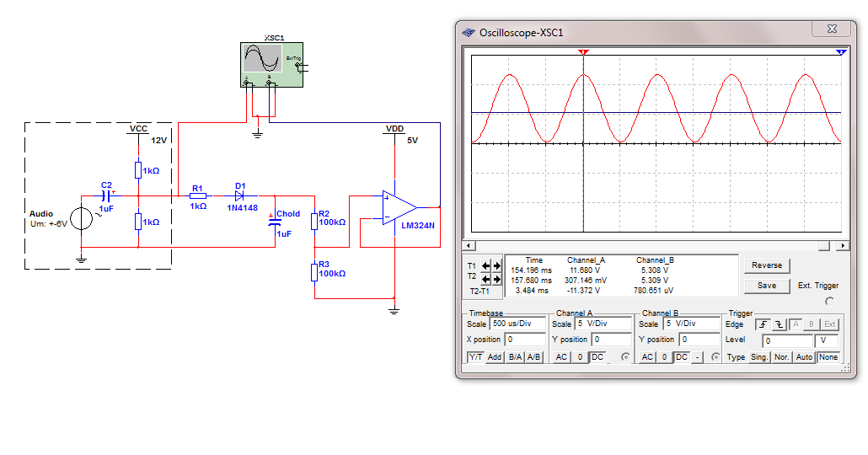Viewport: 868px width, 455px height.
Task: Click the Timebase Scale field
Action: pyautogui.click(x=517, y=324)
